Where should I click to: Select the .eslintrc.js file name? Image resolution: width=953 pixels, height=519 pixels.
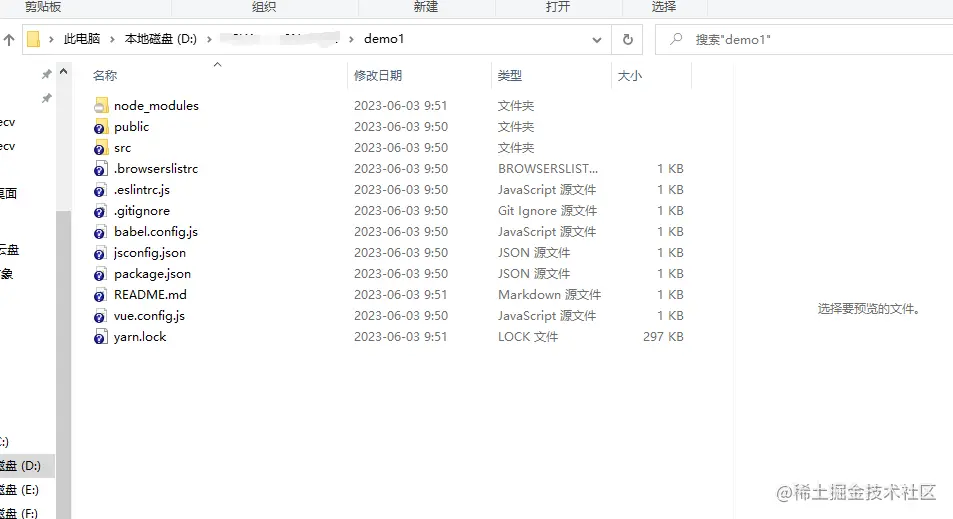pos(142,190)
